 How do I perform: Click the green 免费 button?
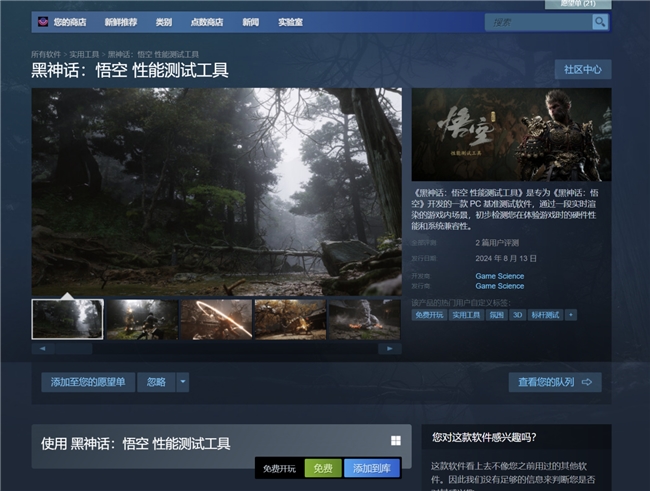[x=322, y=468]
